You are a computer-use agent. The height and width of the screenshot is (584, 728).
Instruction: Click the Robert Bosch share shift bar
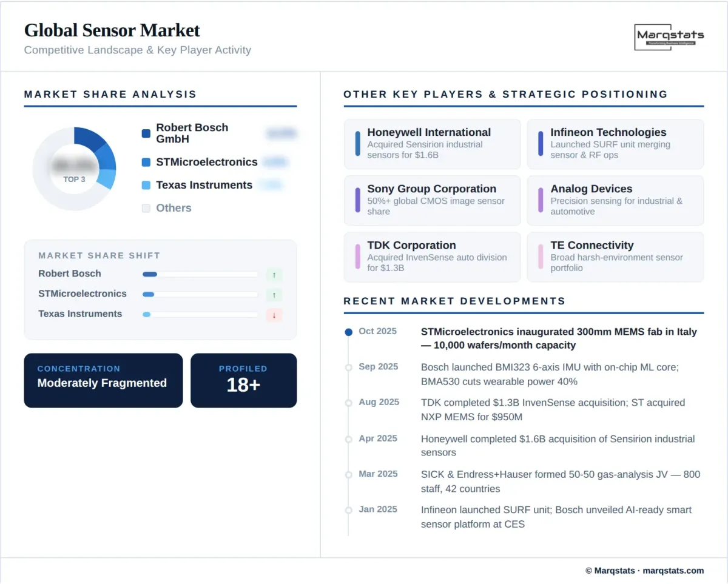click(200, 274)
